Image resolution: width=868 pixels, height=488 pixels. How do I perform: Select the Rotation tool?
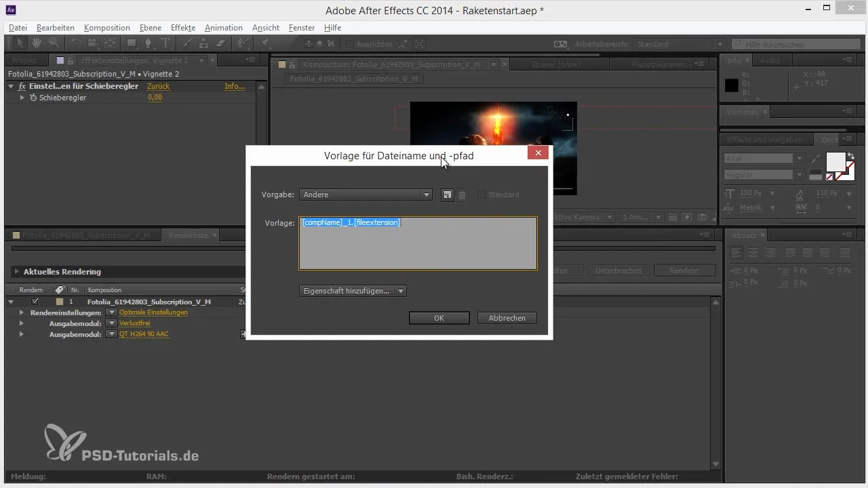76,43
